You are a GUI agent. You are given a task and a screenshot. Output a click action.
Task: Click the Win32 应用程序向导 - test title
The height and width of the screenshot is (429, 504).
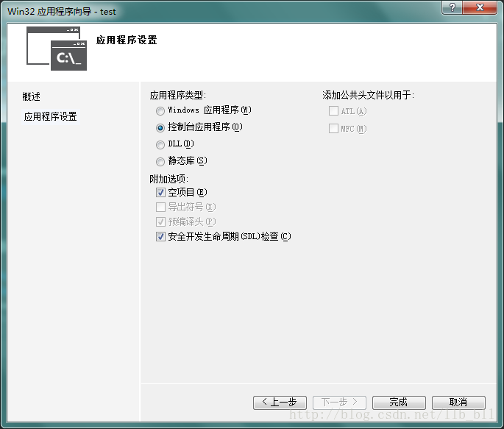point(61,12)
